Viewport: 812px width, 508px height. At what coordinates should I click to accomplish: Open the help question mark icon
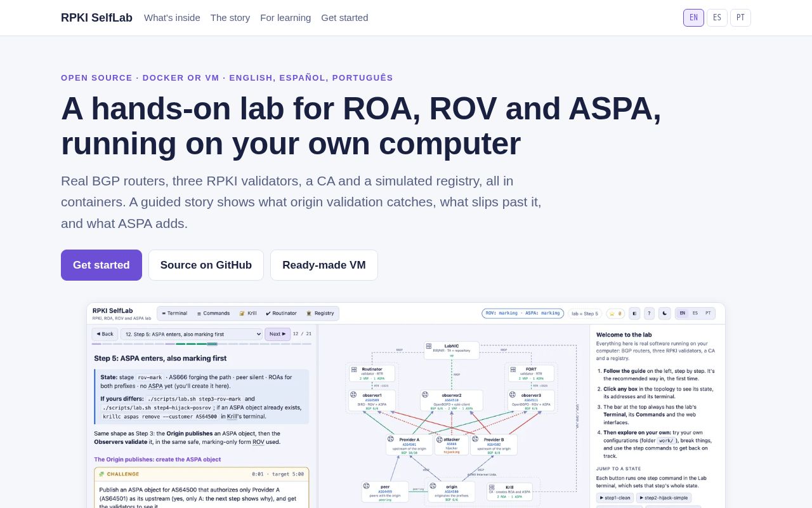649,313
